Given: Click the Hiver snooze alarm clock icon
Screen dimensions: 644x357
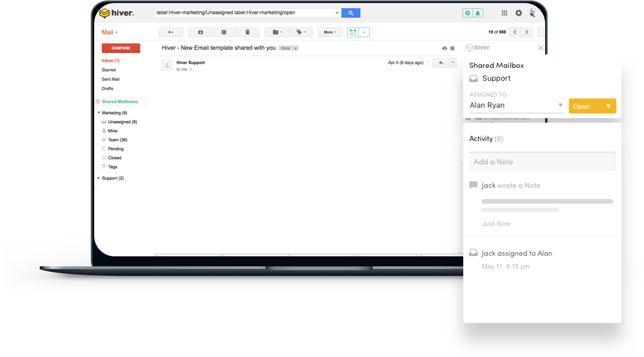Looking at the screenshot, I should 353,32.
